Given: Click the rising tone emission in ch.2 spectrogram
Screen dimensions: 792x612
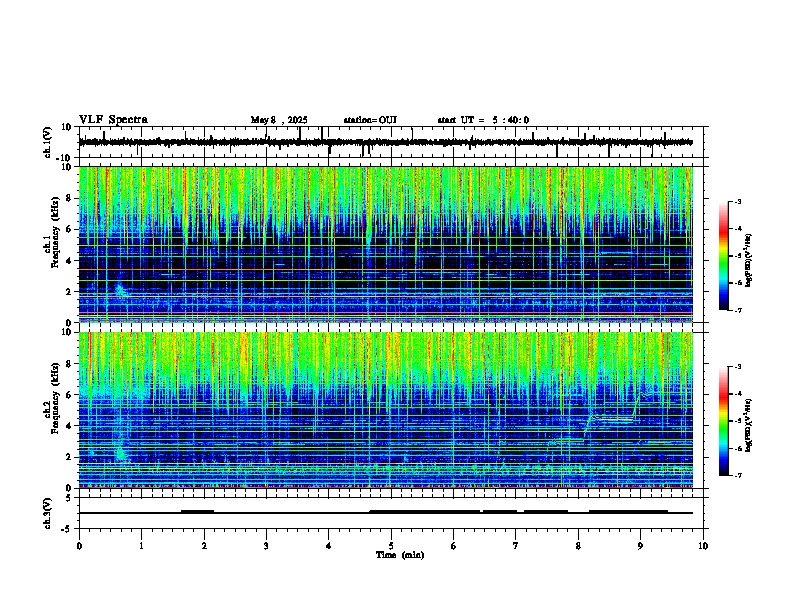Looking at the screenshot, I should pyautogui.click(x=612, y=417).
